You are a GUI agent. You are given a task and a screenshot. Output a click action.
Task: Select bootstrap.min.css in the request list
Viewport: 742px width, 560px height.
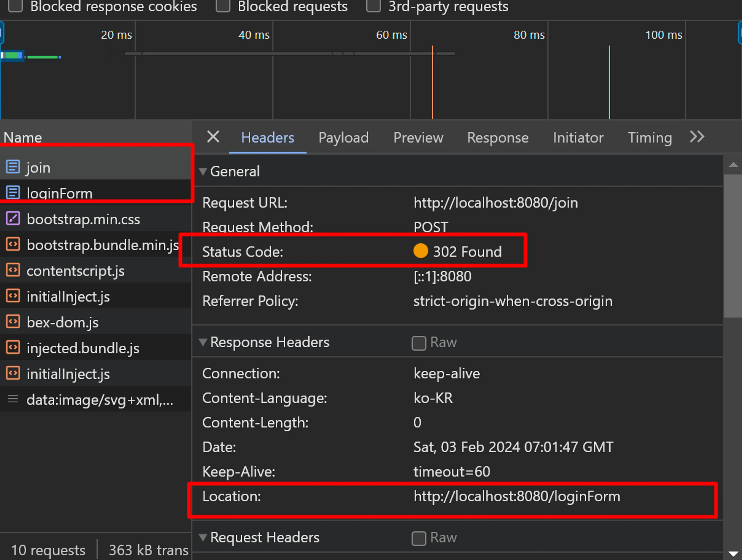96,219
